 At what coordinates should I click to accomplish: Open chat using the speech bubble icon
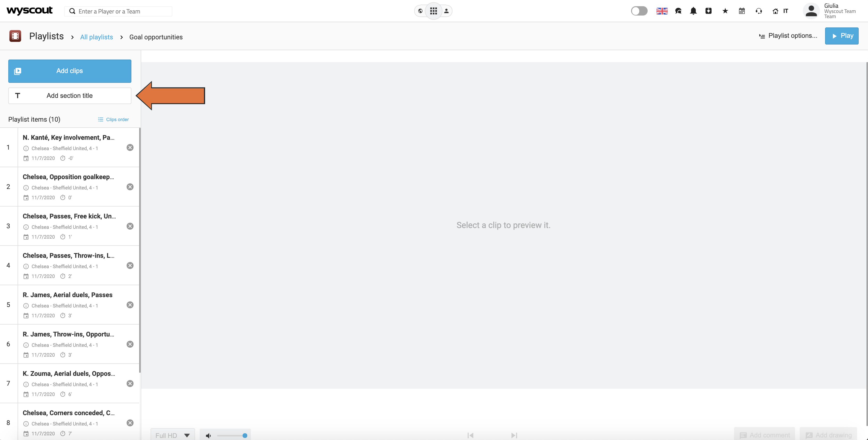click(678, 11)
